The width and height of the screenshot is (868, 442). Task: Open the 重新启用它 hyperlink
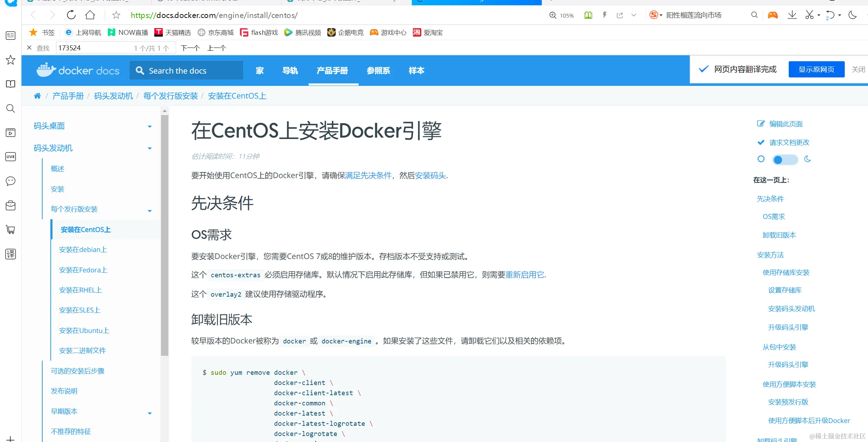(525, 274)
